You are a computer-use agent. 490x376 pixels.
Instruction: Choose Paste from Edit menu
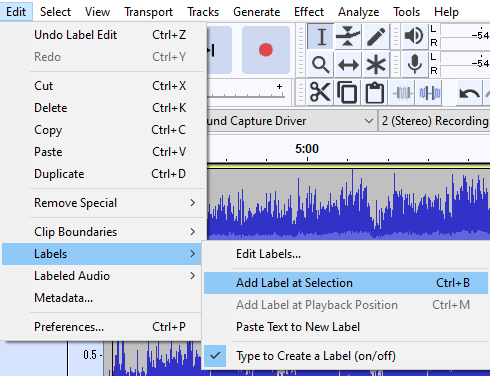(x=103, y=152)
